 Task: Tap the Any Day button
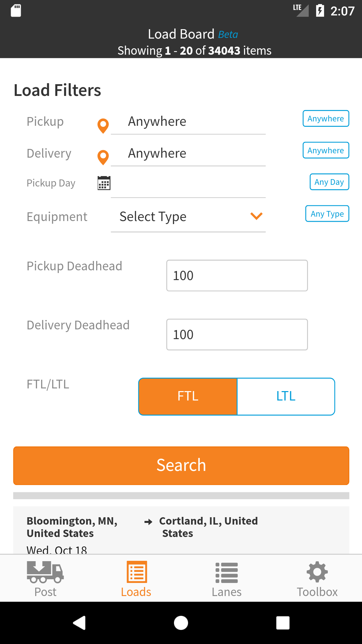pos(329,182)
